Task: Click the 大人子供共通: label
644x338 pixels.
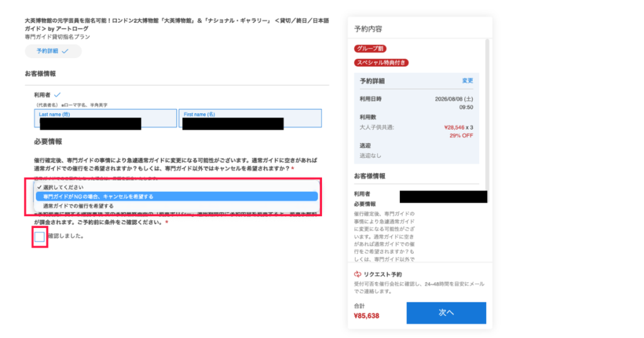Action: pyautogui.click(x=377, y=127)
